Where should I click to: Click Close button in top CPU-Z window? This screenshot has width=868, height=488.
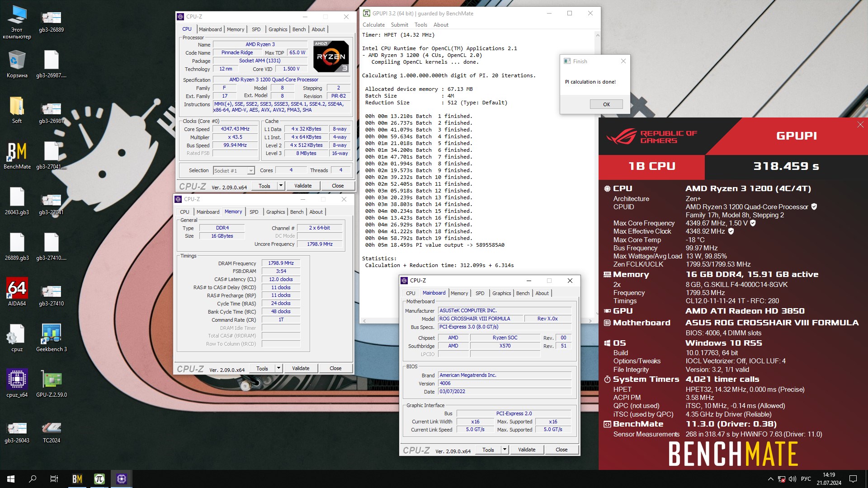point(338,186)
